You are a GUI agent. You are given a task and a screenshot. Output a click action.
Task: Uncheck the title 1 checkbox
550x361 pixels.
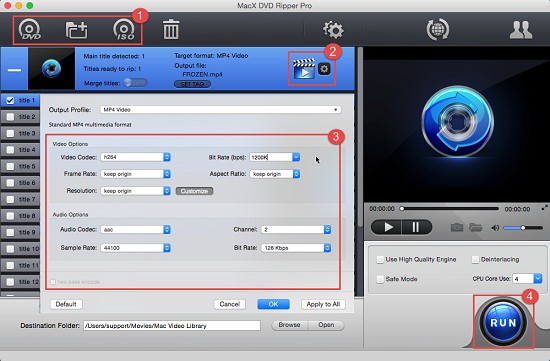coord(10,100)
